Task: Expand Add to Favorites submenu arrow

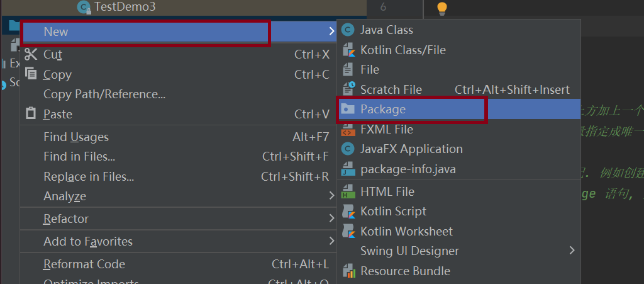Action: point(331,241)
